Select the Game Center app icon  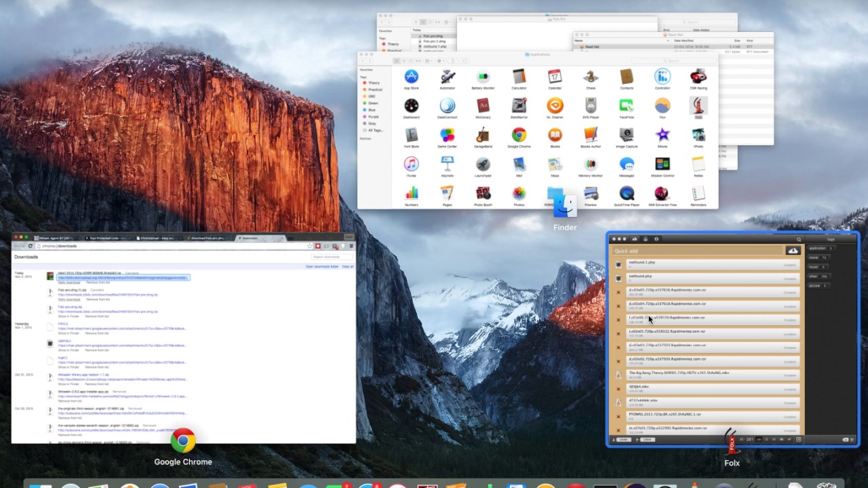point(447,135)
